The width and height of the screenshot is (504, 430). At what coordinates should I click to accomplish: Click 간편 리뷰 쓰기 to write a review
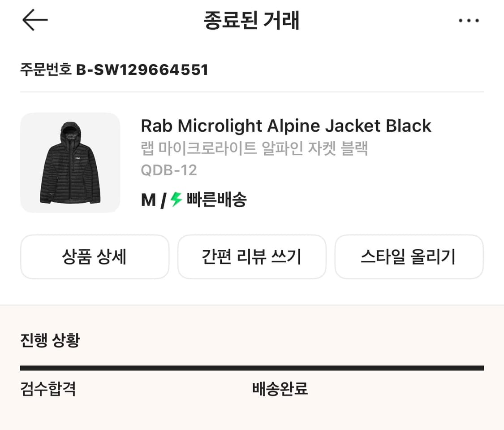pos(252,256)
